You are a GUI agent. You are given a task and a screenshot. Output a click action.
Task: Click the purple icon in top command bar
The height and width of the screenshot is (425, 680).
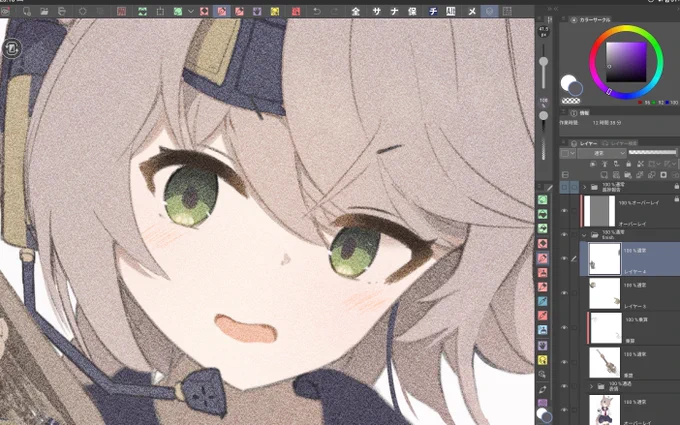[257, 11]
